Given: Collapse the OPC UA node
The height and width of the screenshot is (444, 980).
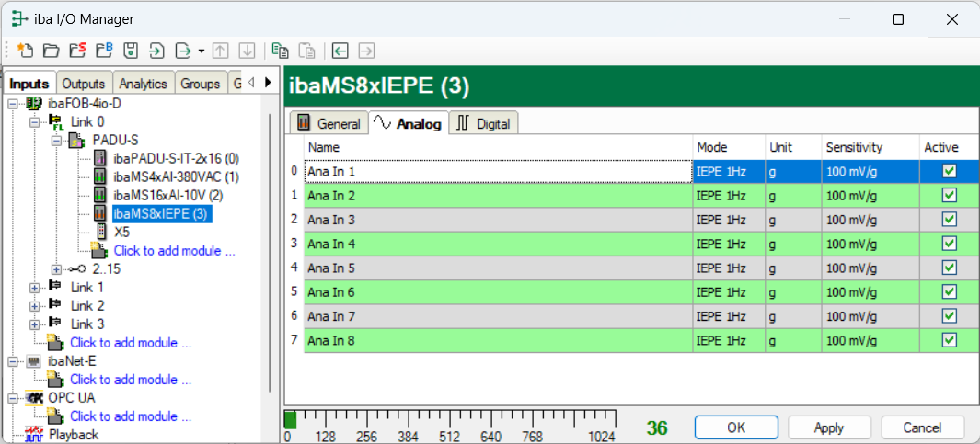Looking at the screenshot, I should tap(13, 398).
